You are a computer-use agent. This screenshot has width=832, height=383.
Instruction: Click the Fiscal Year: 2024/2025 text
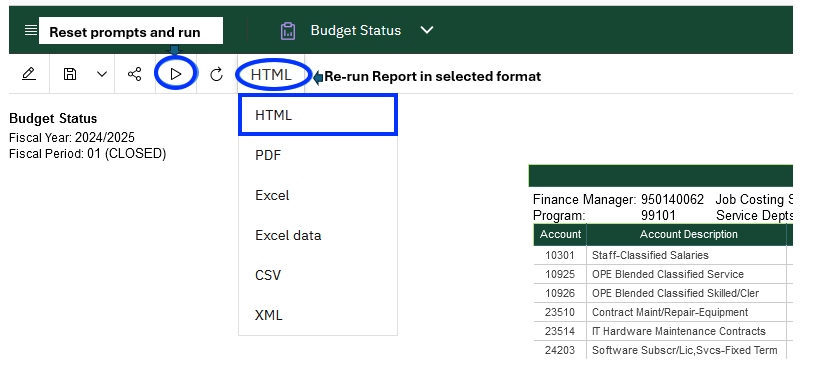72,138
